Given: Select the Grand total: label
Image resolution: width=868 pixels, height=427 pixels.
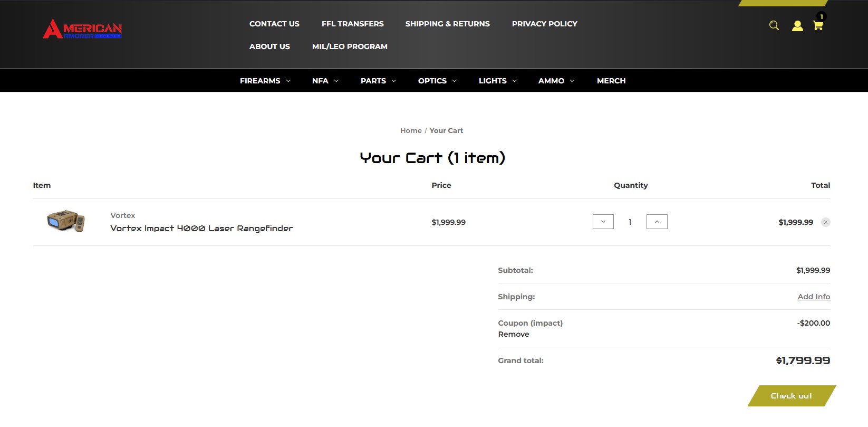Looking at the screenshot, I should [521, 360].
